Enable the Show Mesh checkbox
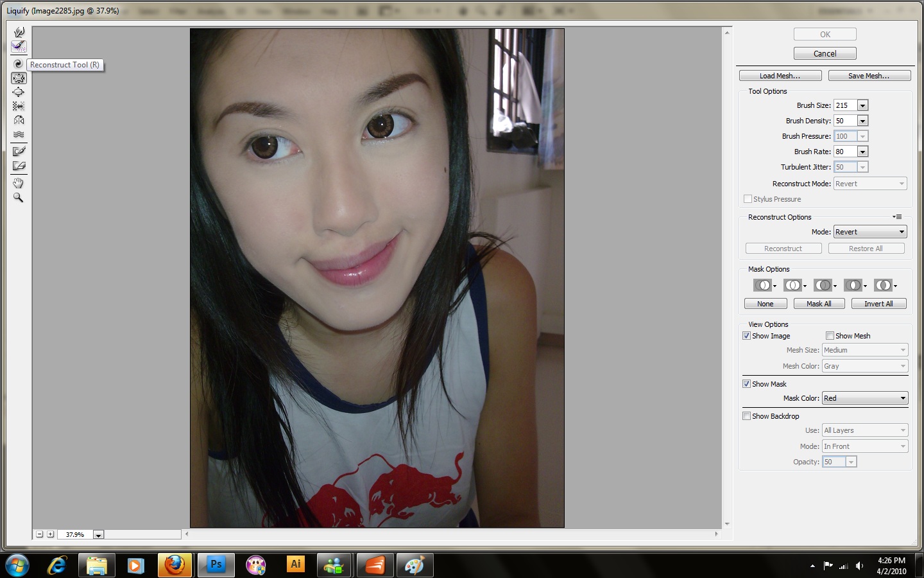 coord(830,336)
